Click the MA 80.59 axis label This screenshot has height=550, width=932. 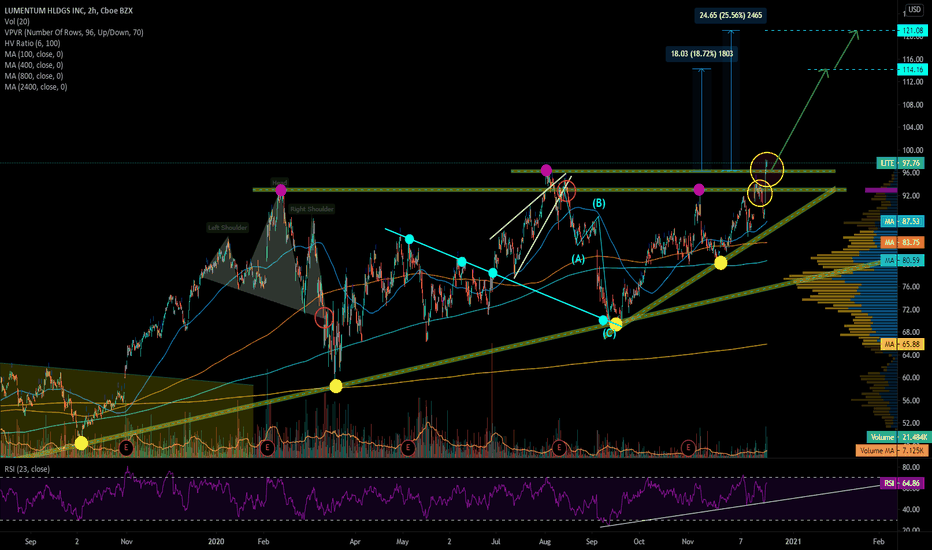point(902,260)
